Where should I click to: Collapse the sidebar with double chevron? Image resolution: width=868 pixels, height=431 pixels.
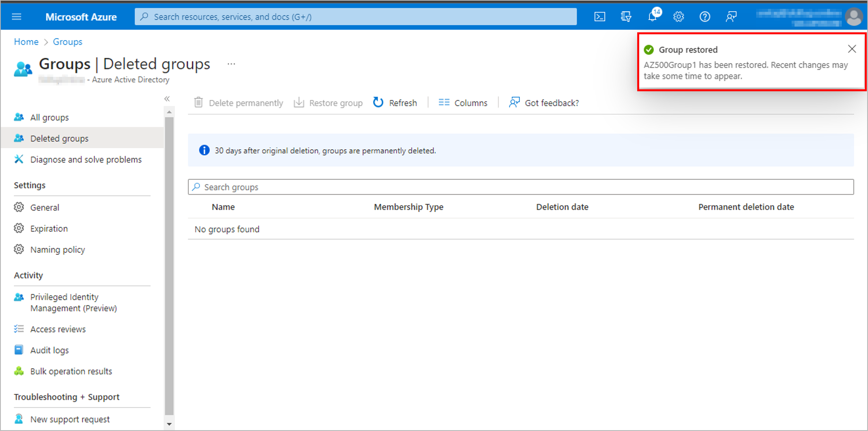click(167, 99)
